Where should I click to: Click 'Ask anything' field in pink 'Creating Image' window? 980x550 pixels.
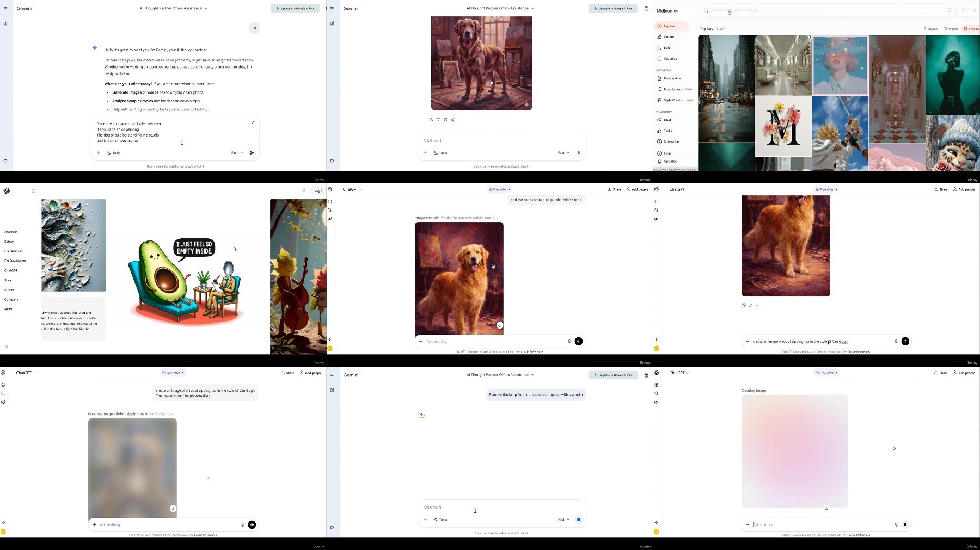click(x=822, y=525)
